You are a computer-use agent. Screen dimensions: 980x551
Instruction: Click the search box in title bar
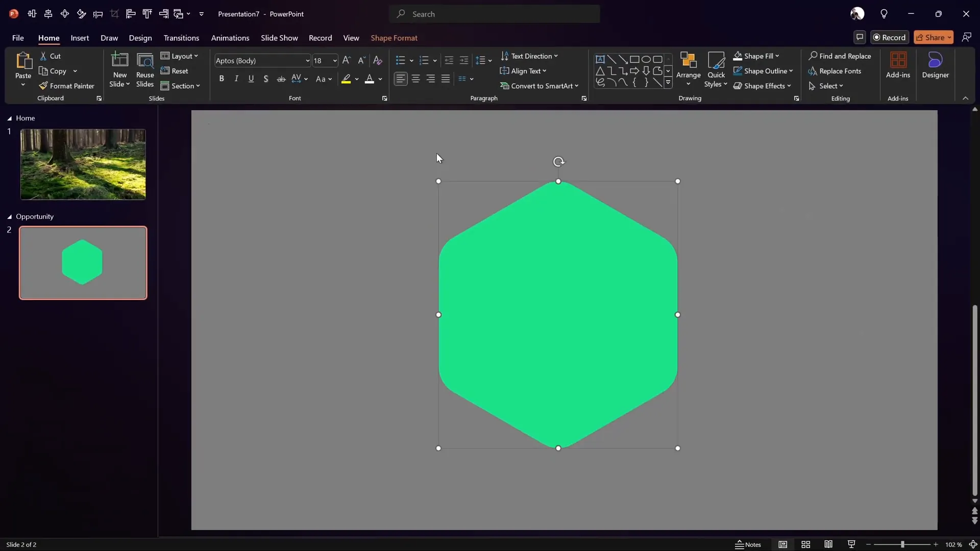(x=494, y=14)
